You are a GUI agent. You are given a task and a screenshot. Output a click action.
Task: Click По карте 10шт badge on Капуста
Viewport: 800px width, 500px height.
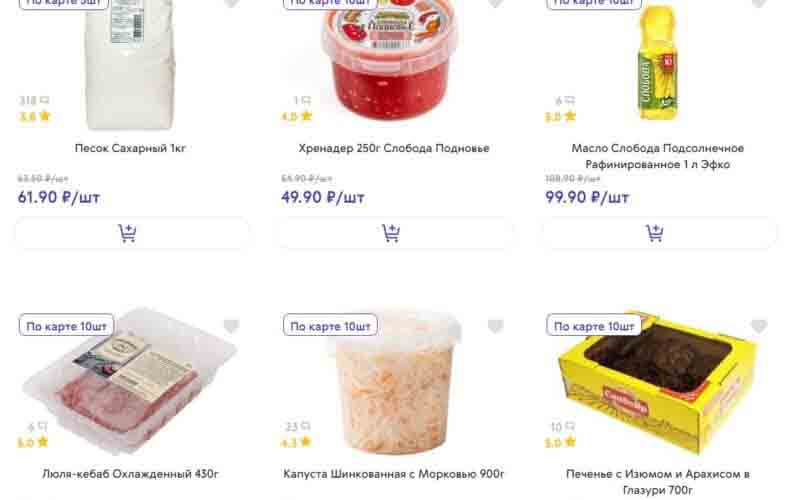click(x=330, y=326)
